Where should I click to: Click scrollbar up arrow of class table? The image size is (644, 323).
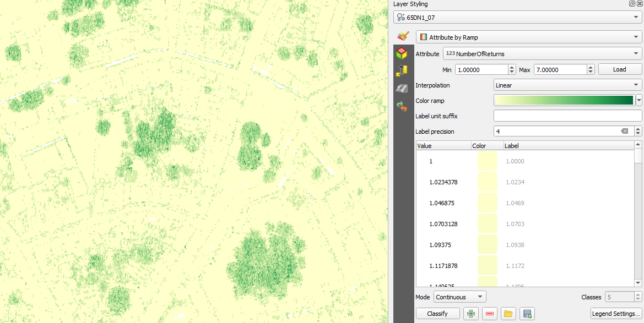(x=638, y=145)
